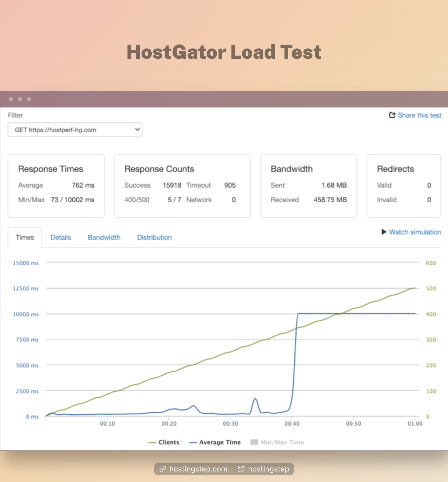Click the share icon beside Share this test
The height and width of the screenshot is (482, 448).
(x=392, y=115)
